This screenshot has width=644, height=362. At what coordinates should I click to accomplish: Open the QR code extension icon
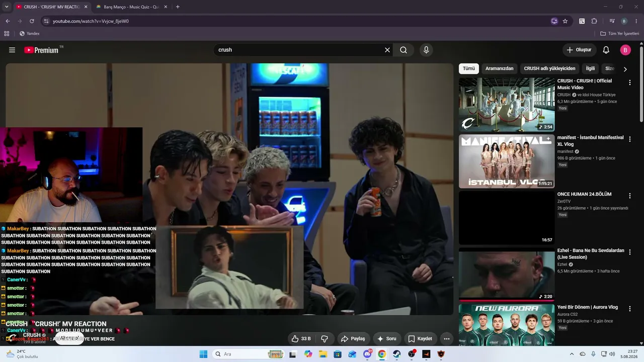click(x=582, y=21)
